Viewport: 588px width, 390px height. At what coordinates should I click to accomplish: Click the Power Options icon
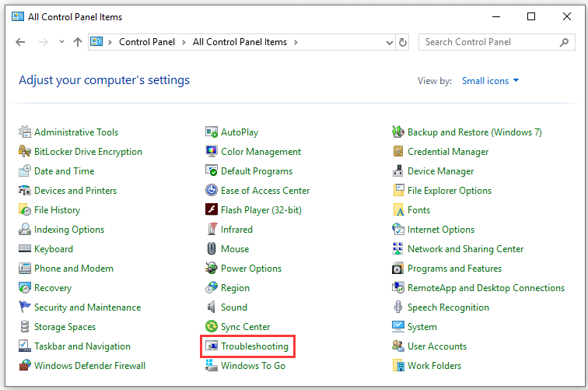click(212, 268)
